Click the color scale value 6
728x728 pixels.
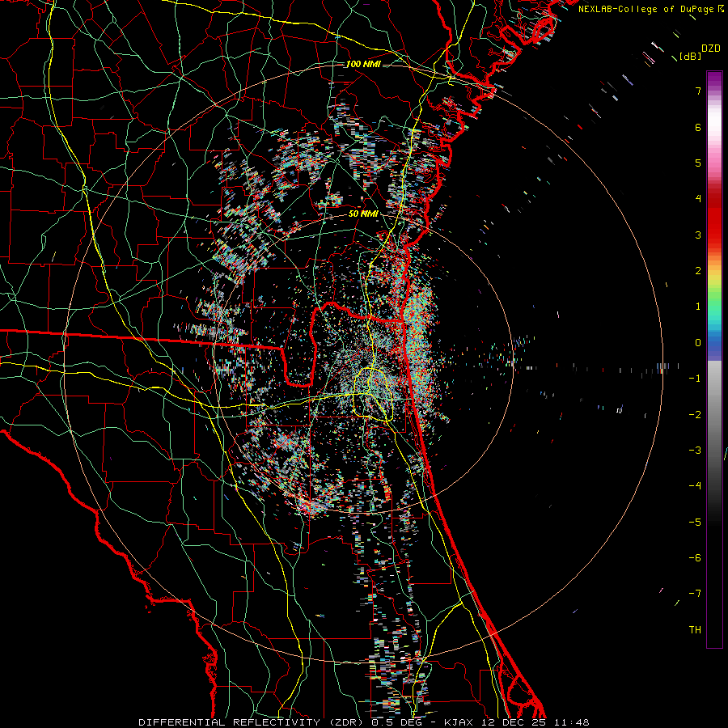(698, 127)
